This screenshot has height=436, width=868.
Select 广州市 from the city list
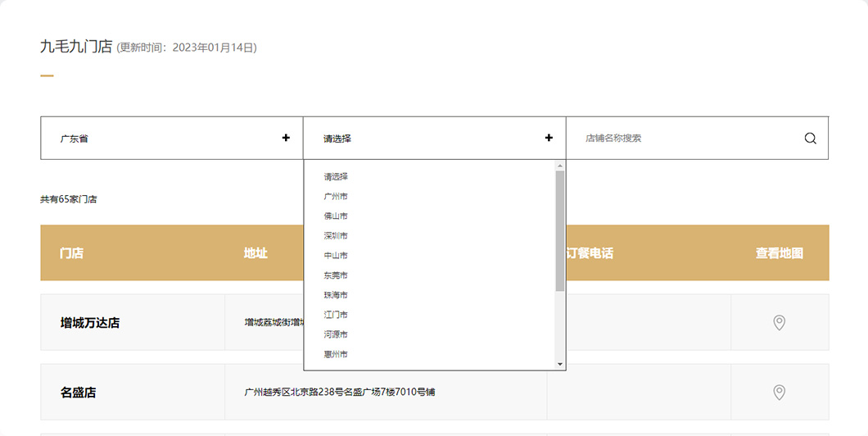point(336,197)
